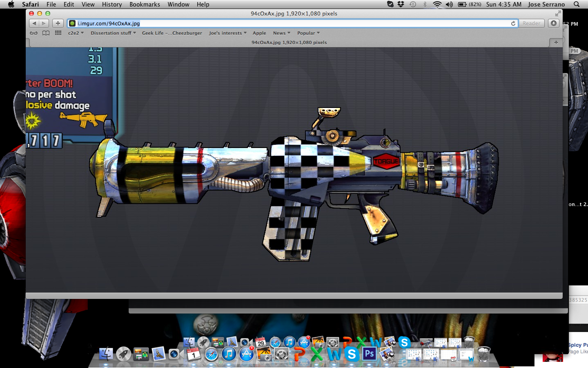The image size is (588, 368).
Task: Open the Safari menu
Action: click(31, 4)
